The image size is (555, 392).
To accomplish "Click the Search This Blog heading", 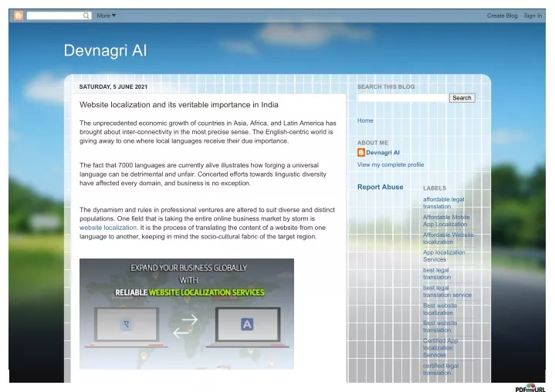I will [x=386, y=86].
